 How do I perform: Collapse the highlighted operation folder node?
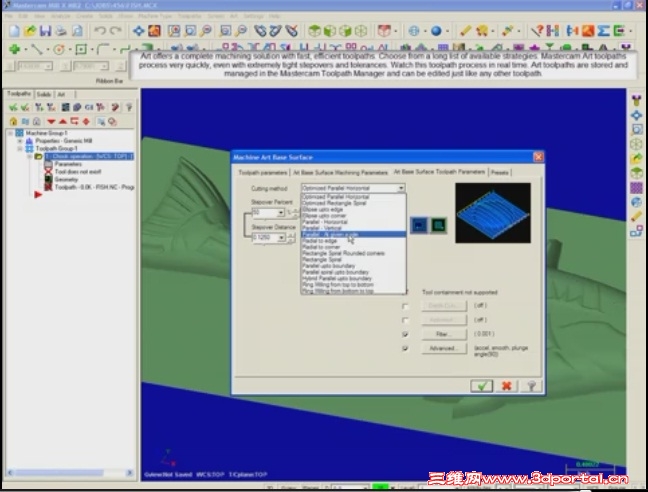click(29, 157)
